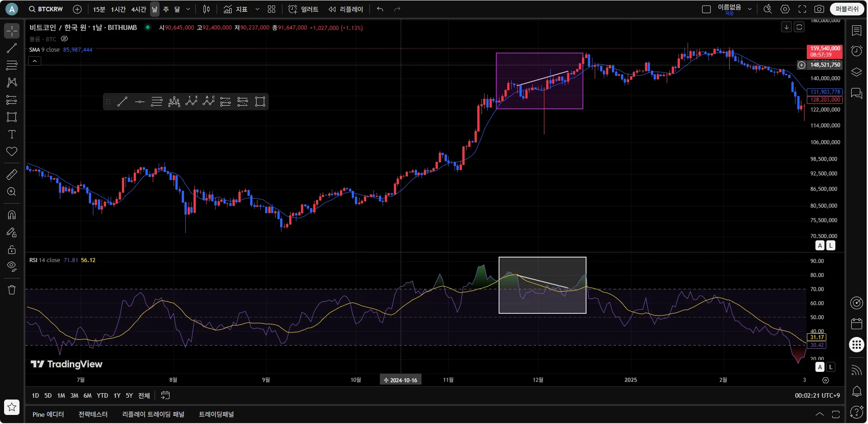Enter fullscreen mode

(x=802, y=9)
